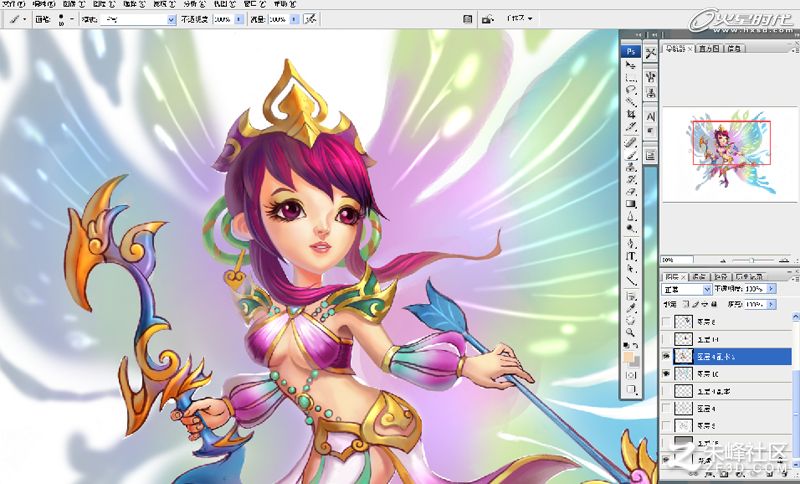This screenshot has height=484, width=800.
Task: Open the Paragraph panel dock icon
Action: tap(651, 131)
